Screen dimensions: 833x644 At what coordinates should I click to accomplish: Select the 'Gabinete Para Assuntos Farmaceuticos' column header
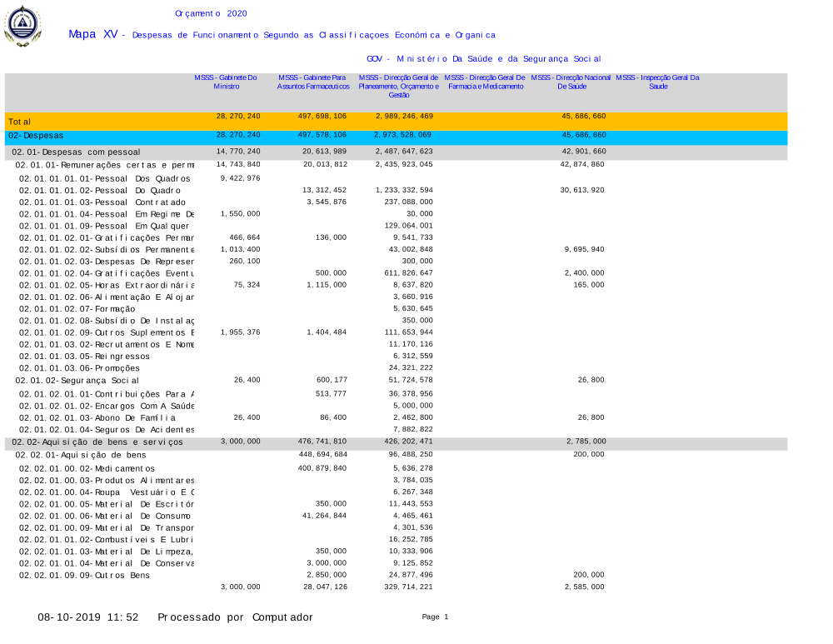click(312, 82)
